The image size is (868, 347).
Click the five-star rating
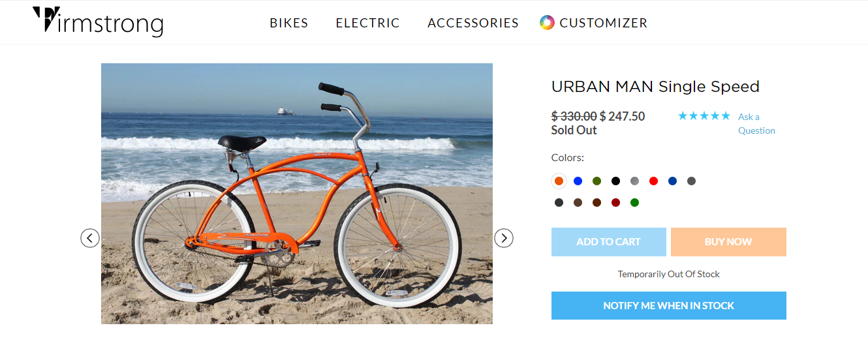704,116
